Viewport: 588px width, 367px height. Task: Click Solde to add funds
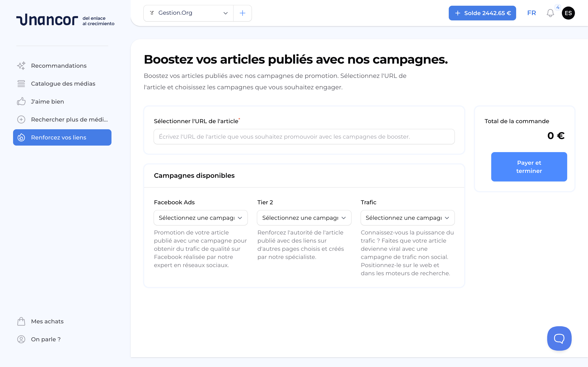click(482, 13)
